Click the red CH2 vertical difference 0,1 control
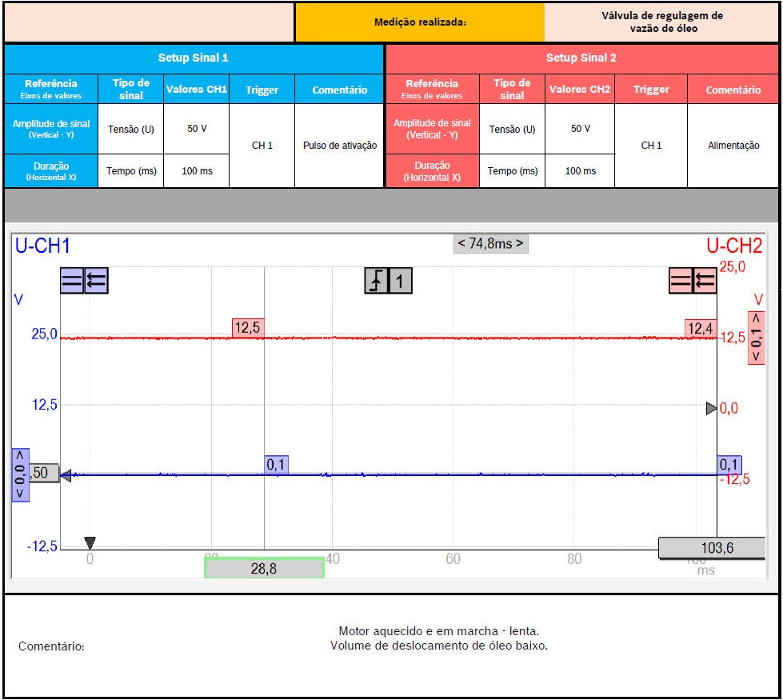 756,337
